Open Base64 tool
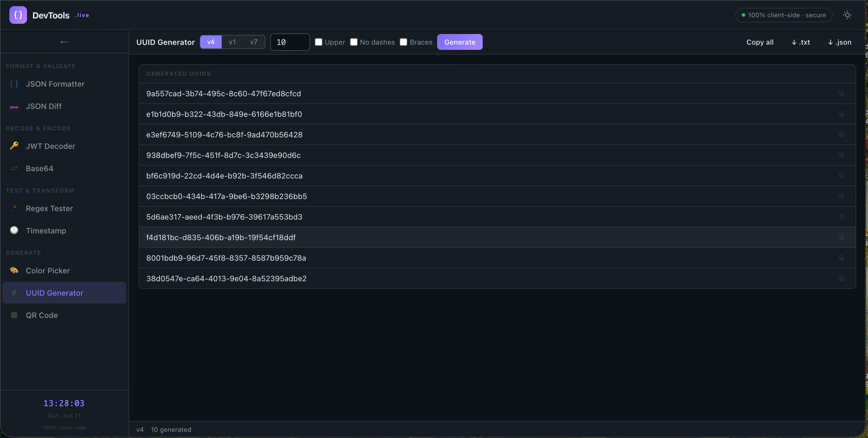This screenshot has width=868, height=438. coord(64,168)
